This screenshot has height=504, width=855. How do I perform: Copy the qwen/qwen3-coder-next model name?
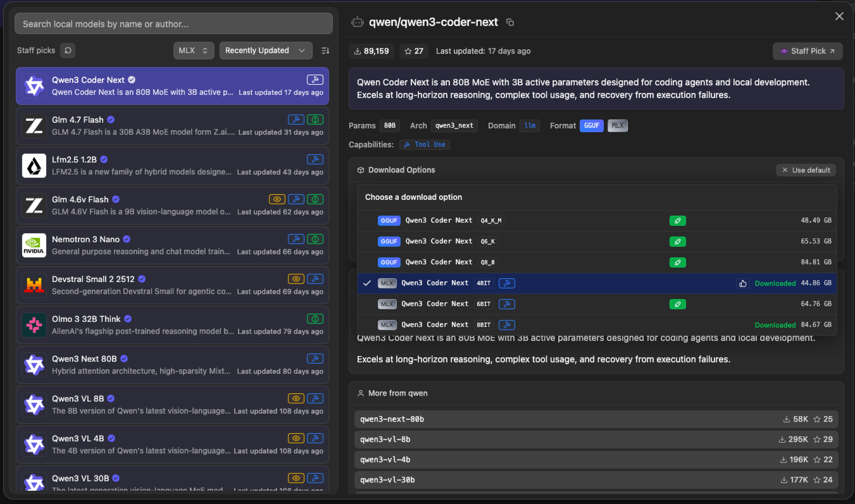coord(510,22)
